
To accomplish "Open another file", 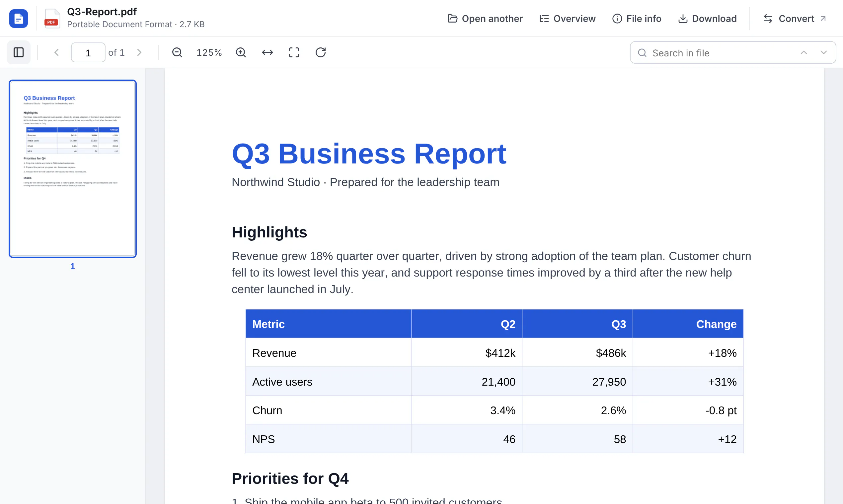I will pos(485,18).
